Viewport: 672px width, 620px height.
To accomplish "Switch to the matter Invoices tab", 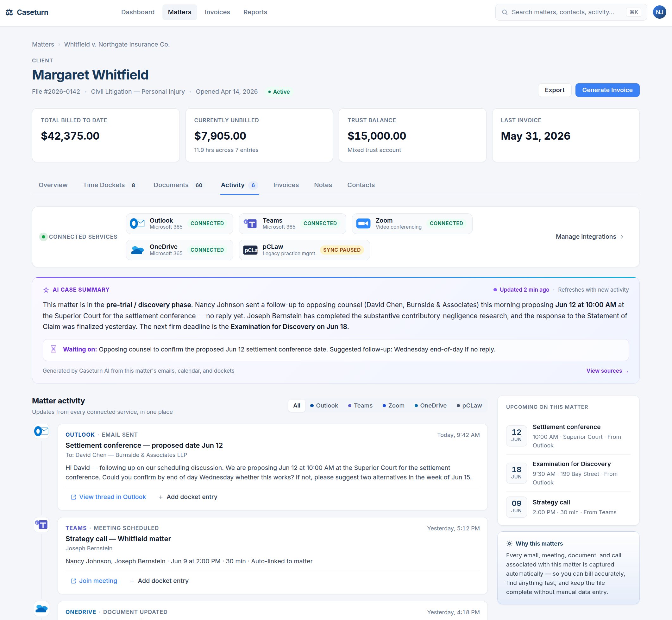I will [286, 185].
